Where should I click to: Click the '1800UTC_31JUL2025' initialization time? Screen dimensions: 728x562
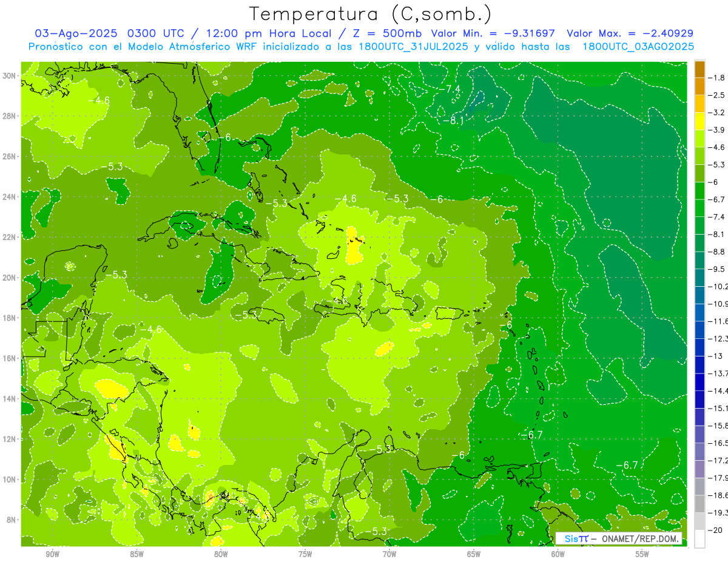point(413,47)
